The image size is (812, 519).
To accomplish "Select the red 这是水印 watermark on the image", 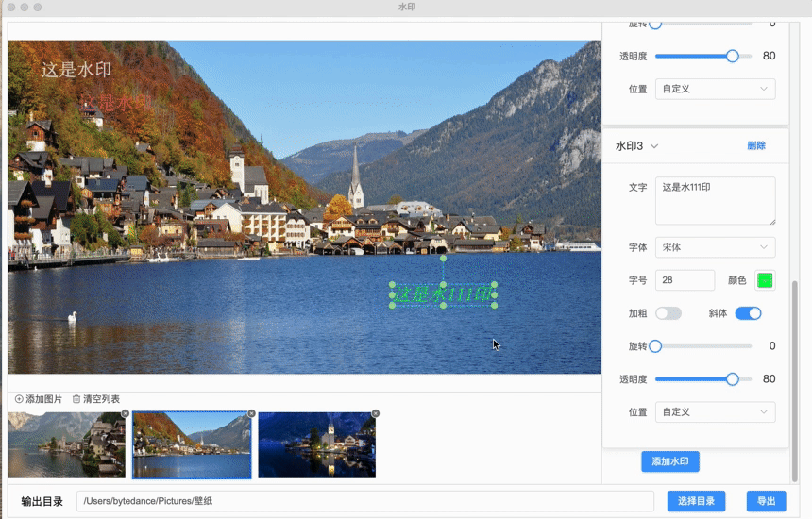I will (x=116, y=103).
